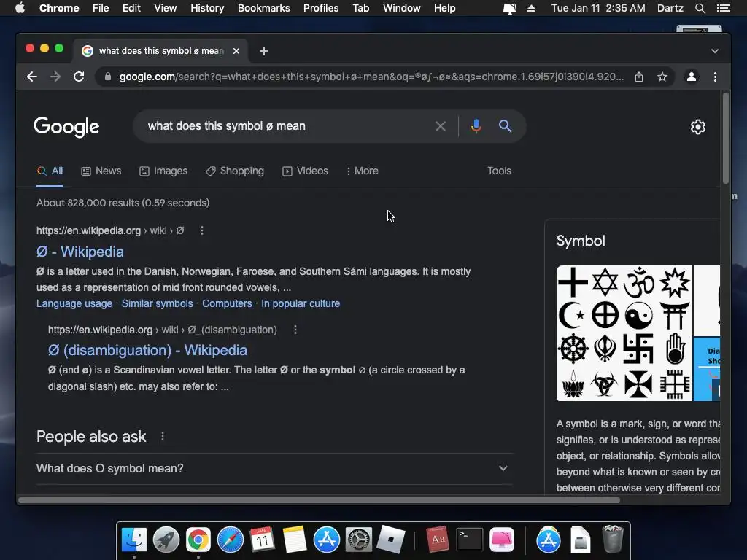Switch to News results
747x560 pixels.
point(101,171)
